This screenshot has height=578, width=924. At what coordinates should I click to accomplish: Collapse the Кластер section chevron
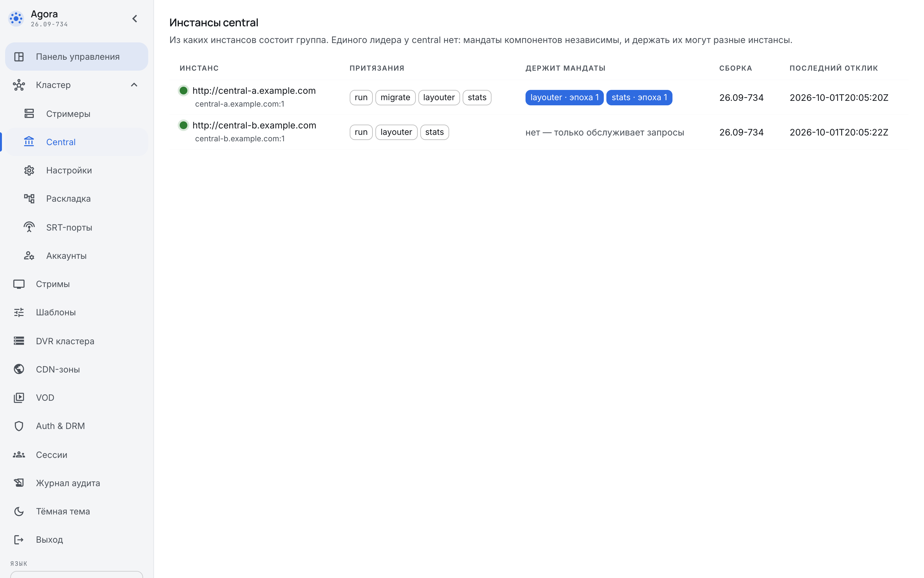tap(134, 85)
